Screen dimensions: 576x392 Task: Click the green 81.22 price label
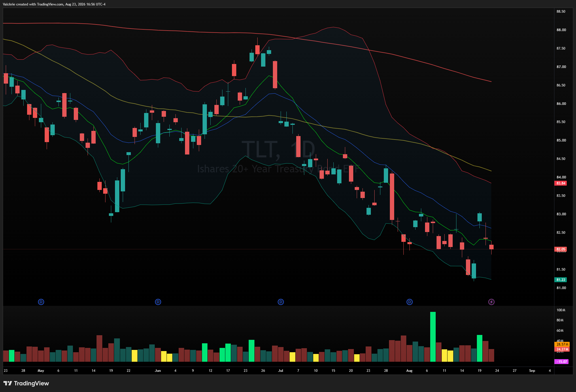[x=560, y=280]
